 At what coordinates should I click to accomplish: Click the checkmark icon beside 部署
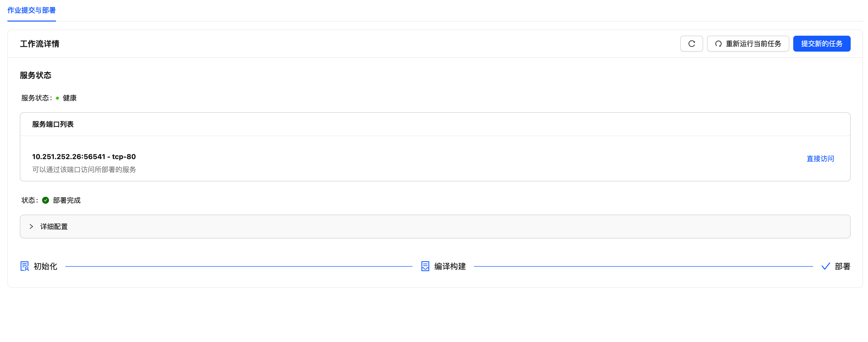pyautogui.click(x=826, y=266)
